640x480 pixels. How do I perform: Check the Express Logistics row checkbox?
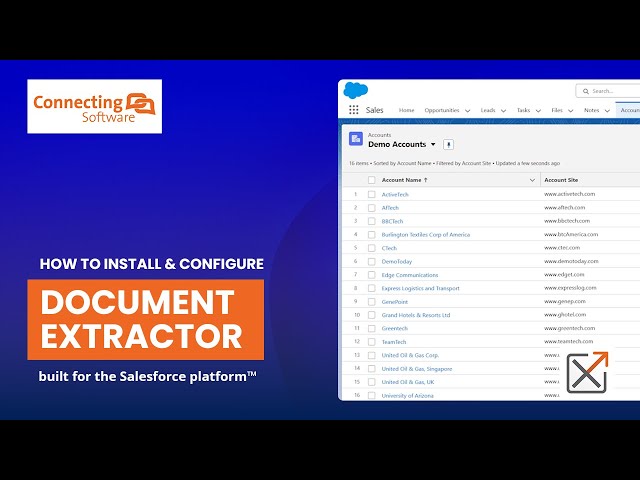coord(371,288)
